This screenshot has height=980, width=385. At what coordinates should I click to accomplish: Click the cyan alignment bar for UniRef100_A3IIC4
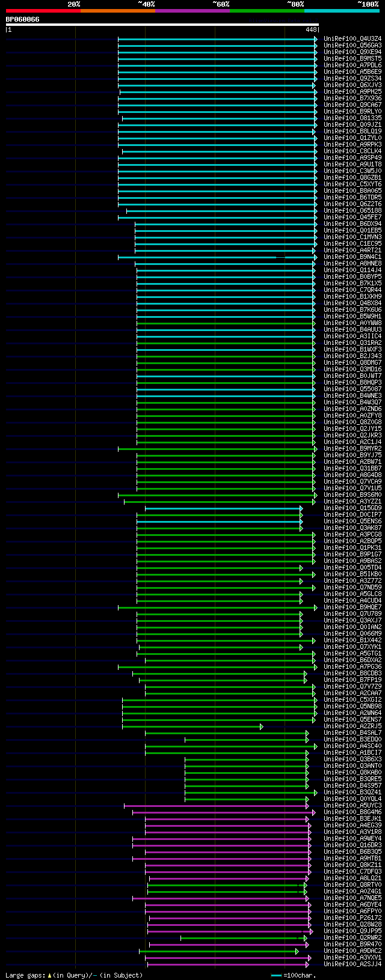point(226,336)
